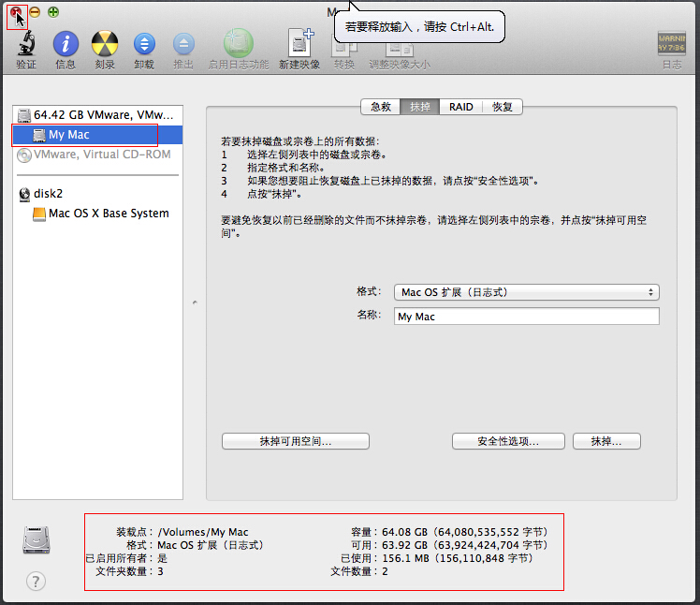The width and height of the screenshot is (700, 605).
Task: Click the 名称 name field containing My Mac
Action: (526, 317)
